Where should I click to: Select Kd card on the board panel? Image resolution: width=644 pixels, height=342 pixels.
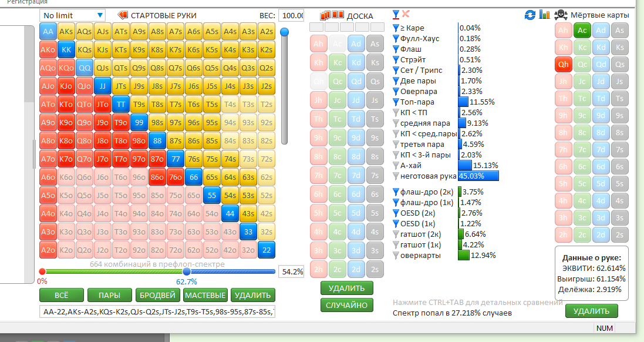coord(356,63)
